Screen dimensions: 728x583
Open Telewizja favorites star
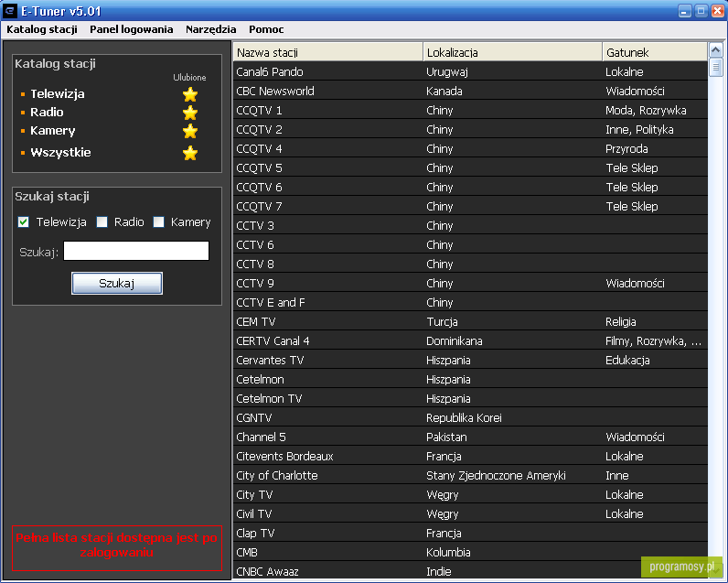point(190,94)
